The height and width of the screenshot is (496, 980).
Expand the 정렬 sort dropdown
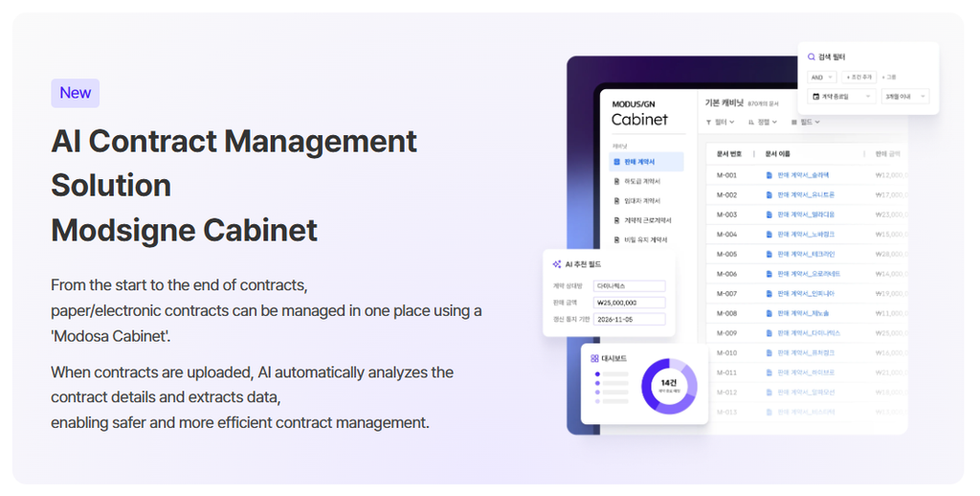point(763,122)
